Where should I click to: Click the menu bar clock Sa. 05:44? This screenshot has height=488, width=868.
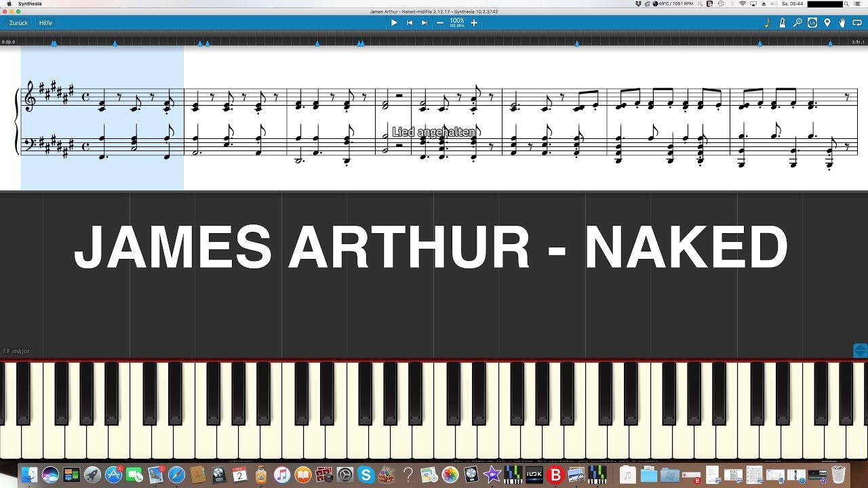pos(793,3)
